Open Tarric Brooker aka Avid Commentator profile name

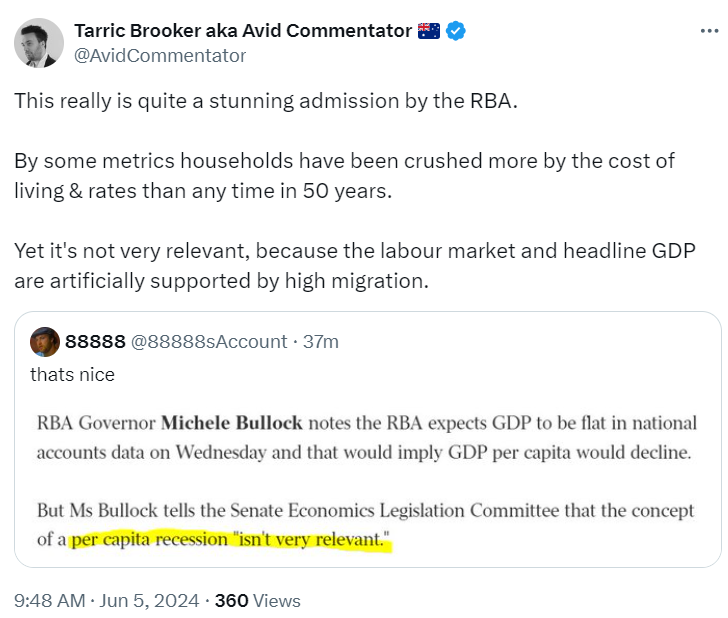(243, 31)
